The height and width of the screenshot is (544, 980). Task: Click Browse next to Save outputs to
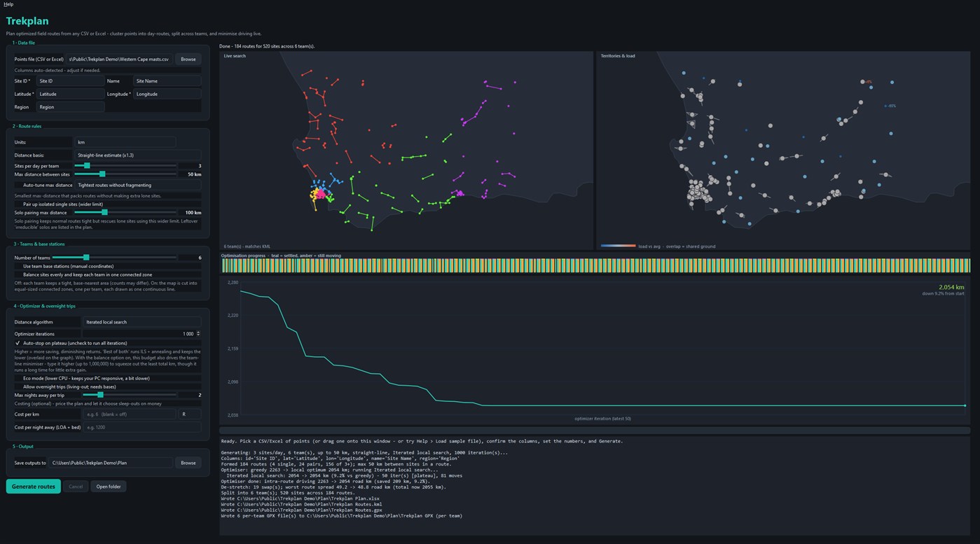[x=188, y=463]
